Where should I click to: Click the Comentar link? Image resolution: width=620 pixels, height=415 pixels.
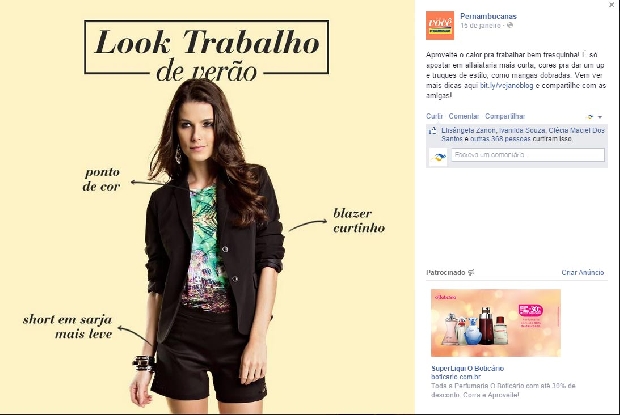463,116
